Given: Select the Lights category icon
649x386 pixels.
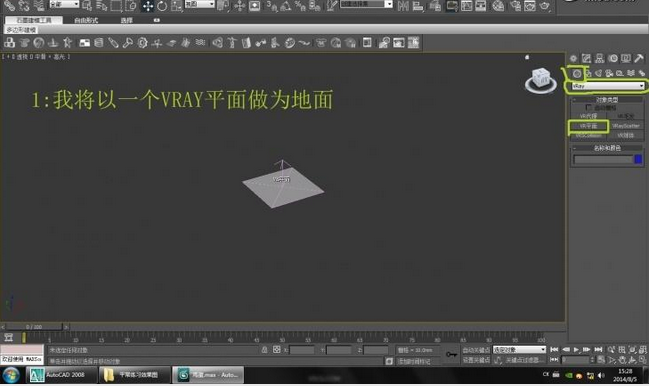Looking at the screenshot, I should pos(599,74).
